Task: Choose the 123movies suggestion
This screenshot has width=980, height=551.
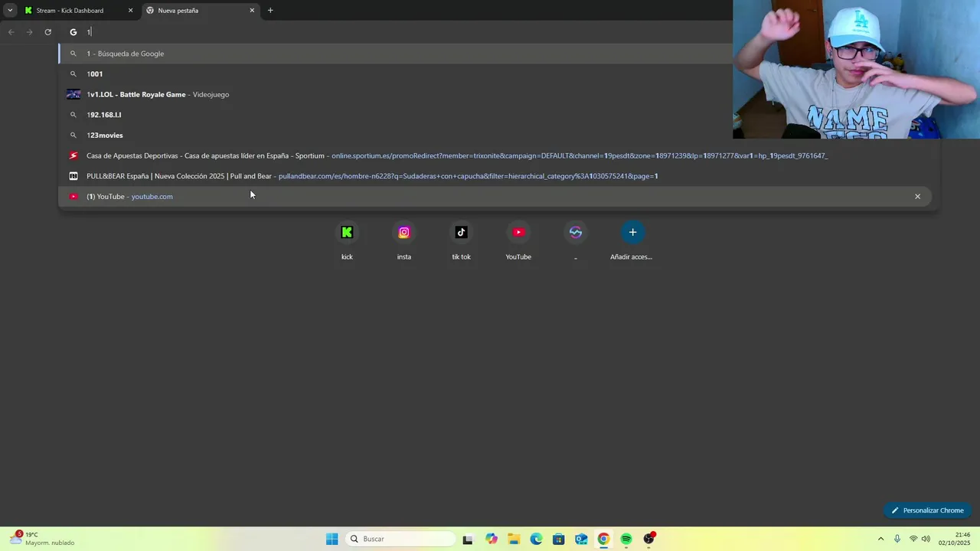Action: pos(395,135)
